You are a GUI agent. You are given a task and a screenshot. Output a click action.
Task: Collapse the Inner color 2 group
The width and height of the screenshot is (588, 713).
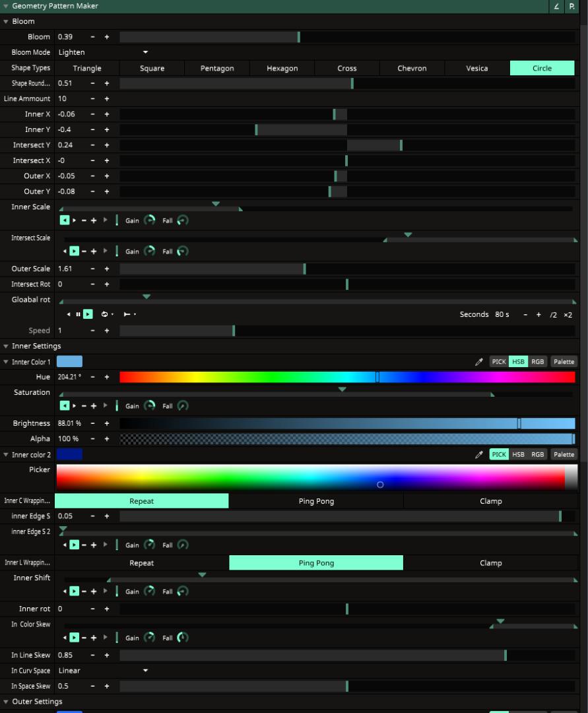coord(6,455)
